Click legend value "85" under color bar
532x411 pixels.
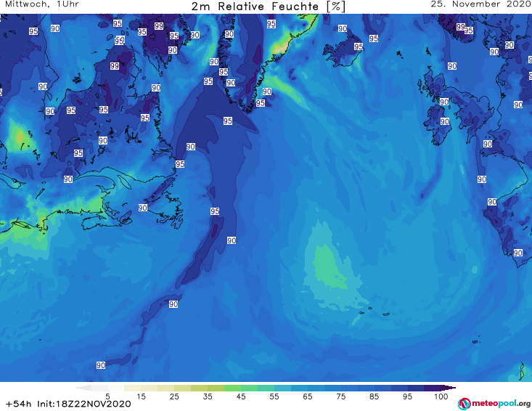tap(375, 396)
